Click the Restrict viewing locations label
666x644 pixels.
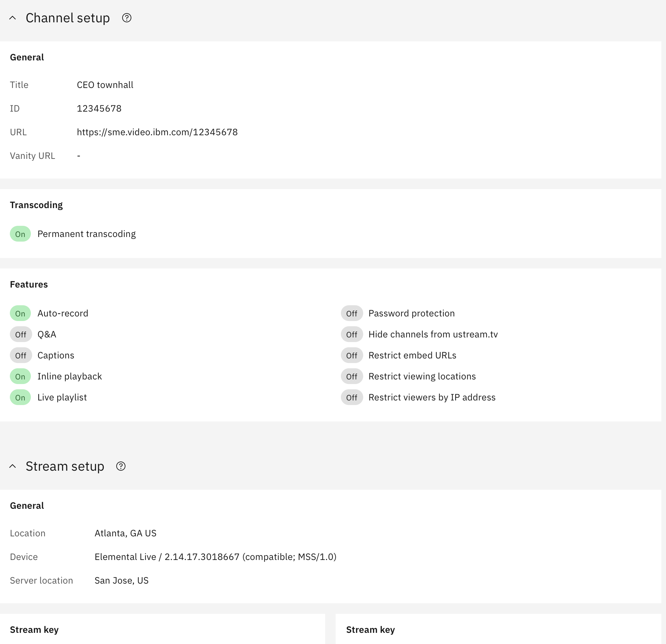(x=422, y=377)
